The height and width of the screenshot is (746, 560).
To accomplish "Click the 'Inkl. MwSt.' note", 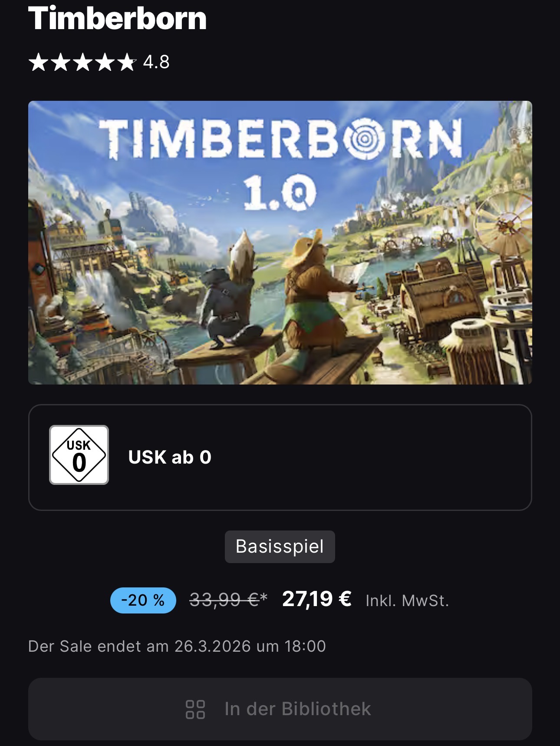I will [407, 600].
